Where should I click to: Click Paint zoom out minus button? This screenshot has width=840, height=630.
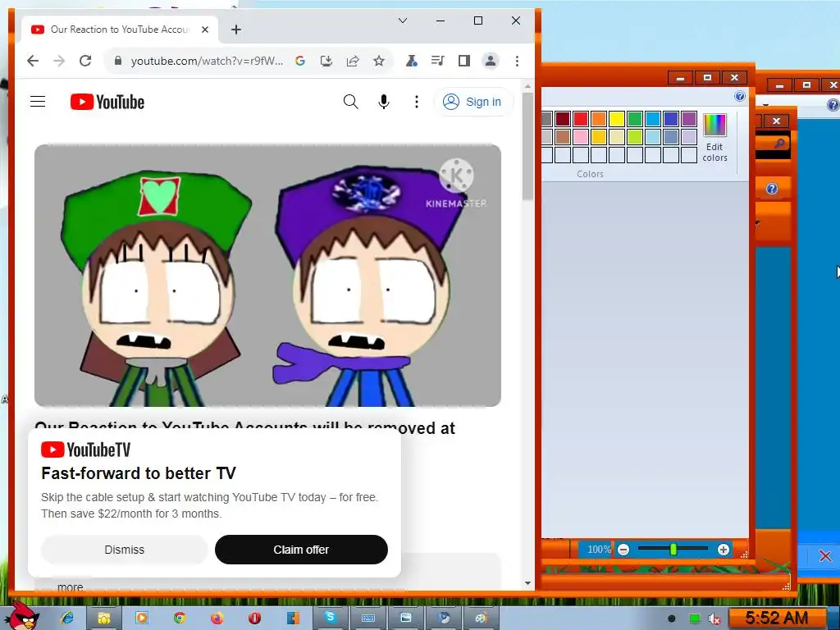pos(623,550)
